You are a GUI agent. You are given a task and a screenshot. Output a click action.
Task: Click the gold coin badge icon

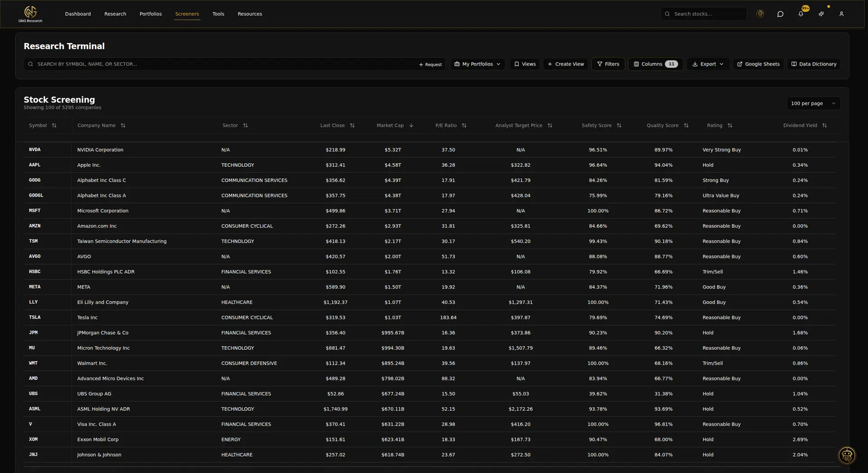click(x=760, y=14)
